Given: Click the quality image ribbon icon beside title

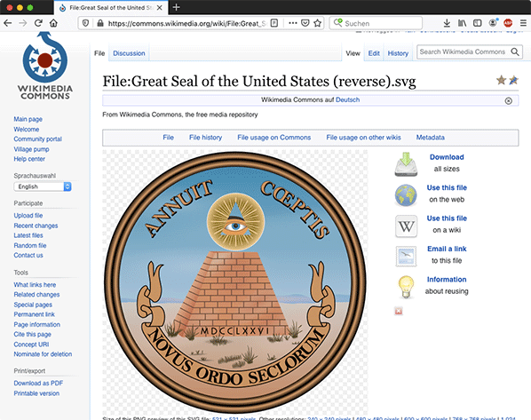Looking at the screenshot, I should [513, 80].
